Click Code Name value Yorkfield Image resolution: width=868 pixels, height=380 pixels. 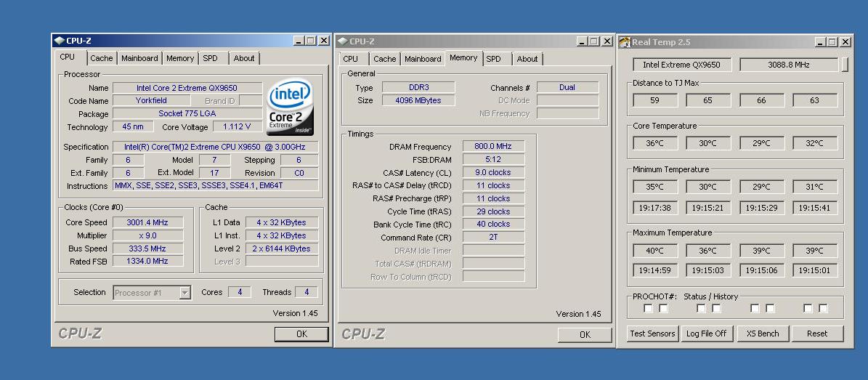[151, 101]
